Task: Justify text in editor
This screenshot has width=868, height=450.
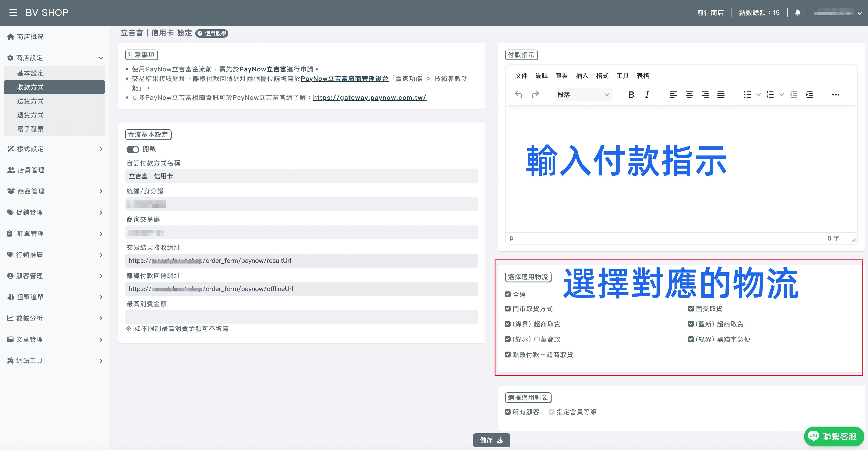Action: [x=721, y=95]
